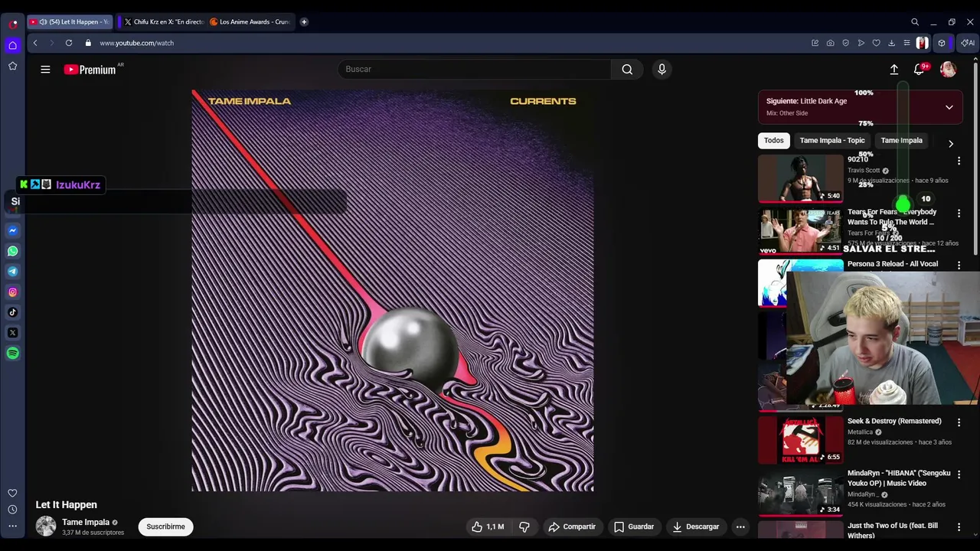Click the Compartir share button
Screen dimensions: 980x551
(572, 527)
